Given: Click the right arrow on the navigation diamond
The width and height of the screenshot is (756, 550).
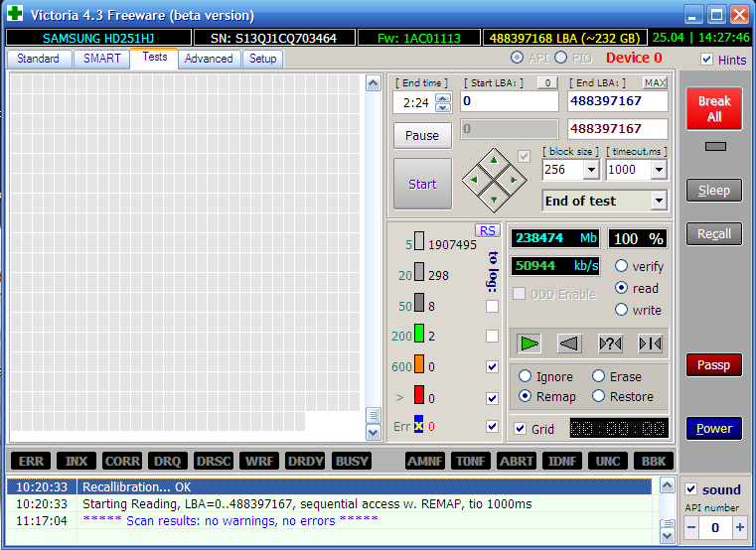Looking at the screenshot, I should tap(513, 180).
